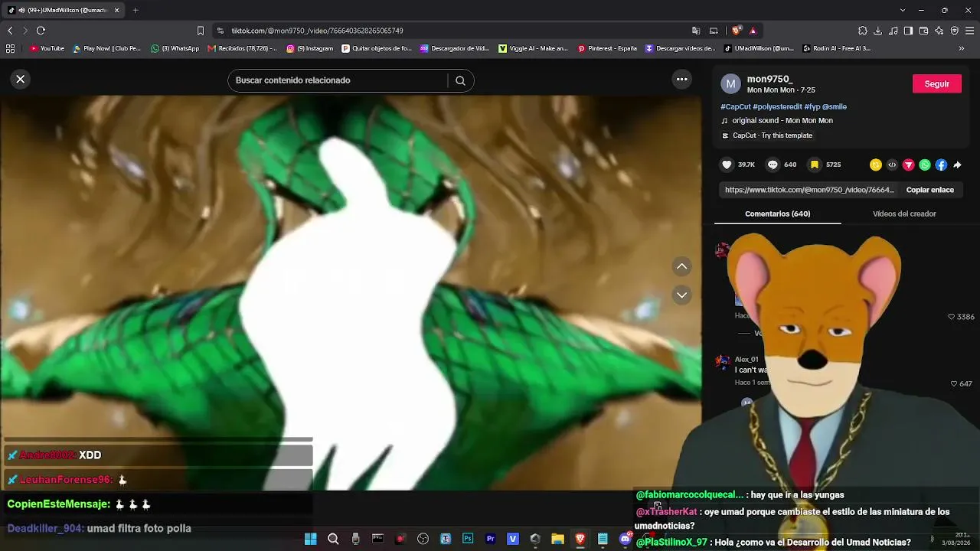Image resolution: width=980 pixels, height=551 pixels.
Task: Click the search magnifier icon in TikTok
Action: tap(460, 80)
